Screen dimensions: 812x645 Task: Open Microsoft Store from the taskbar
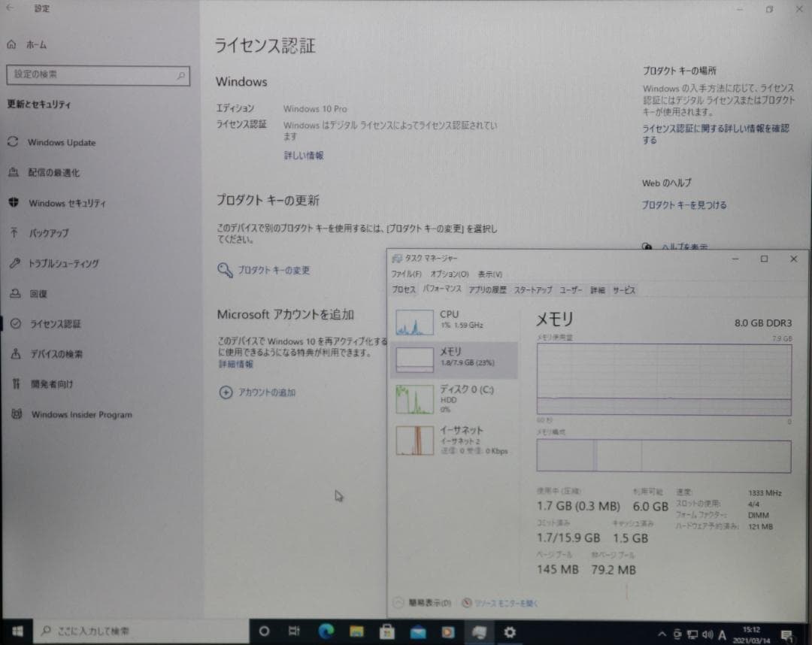[386, 631]
